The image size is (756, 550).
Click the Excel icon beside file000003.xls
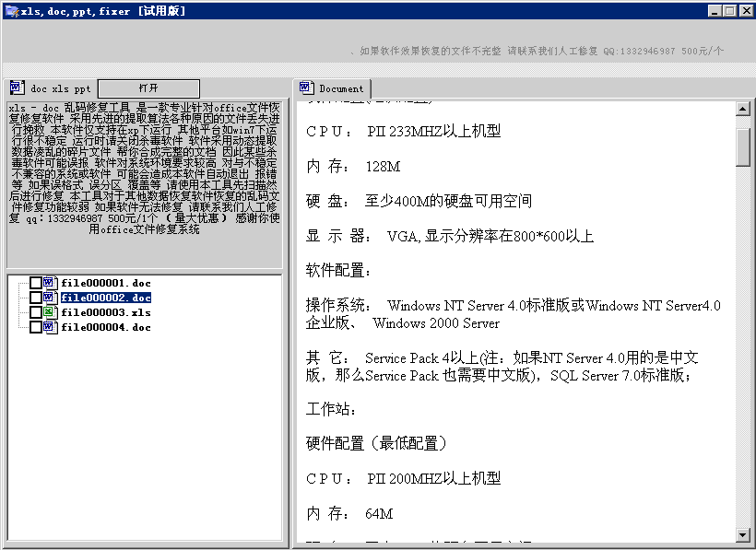(x=49, y=311)
